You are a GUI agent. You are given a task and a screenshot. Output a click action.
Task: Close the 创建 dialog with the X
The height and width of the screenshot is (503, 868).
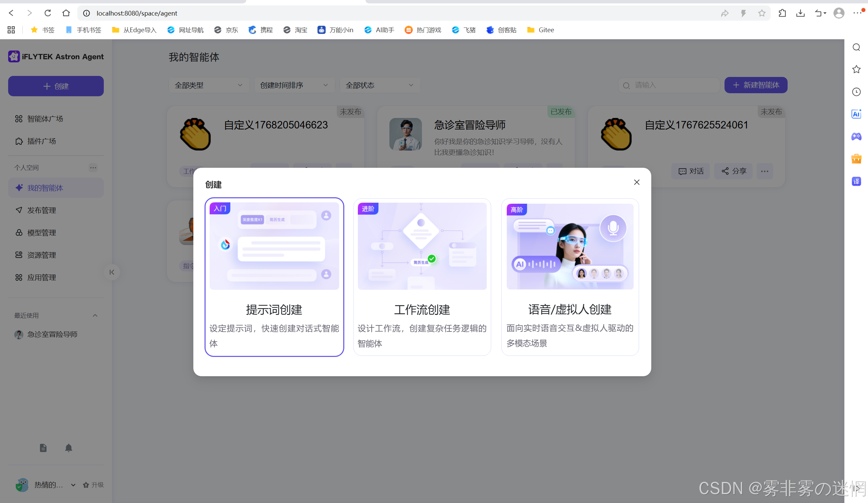pyautogui.click(x=637, y=182)
